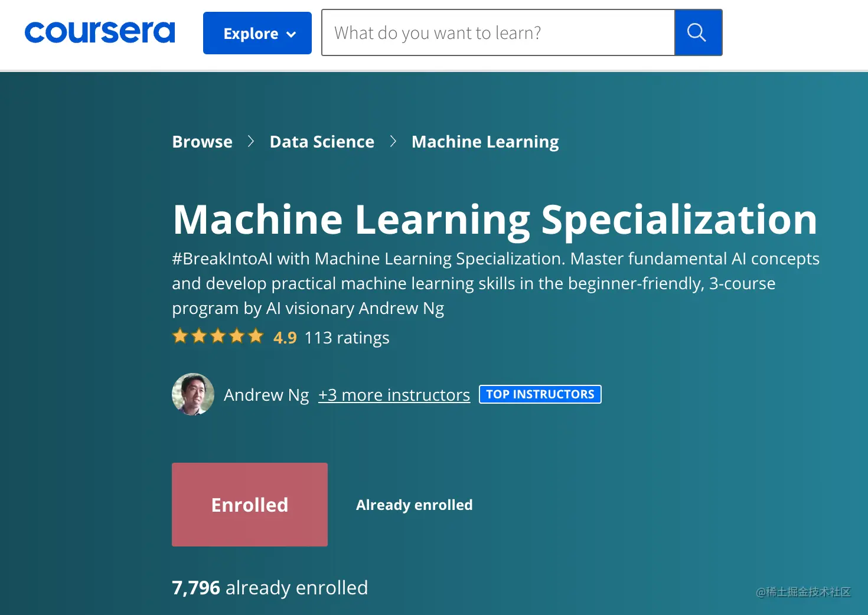Open the Explore dropdown menu

tap(257, 33)
